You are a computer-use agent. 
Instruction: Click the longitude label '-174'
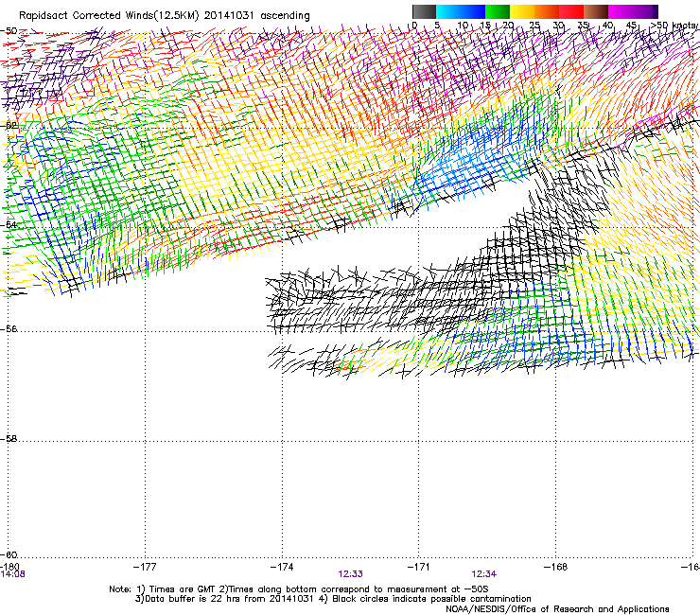(x=282, y=567)
